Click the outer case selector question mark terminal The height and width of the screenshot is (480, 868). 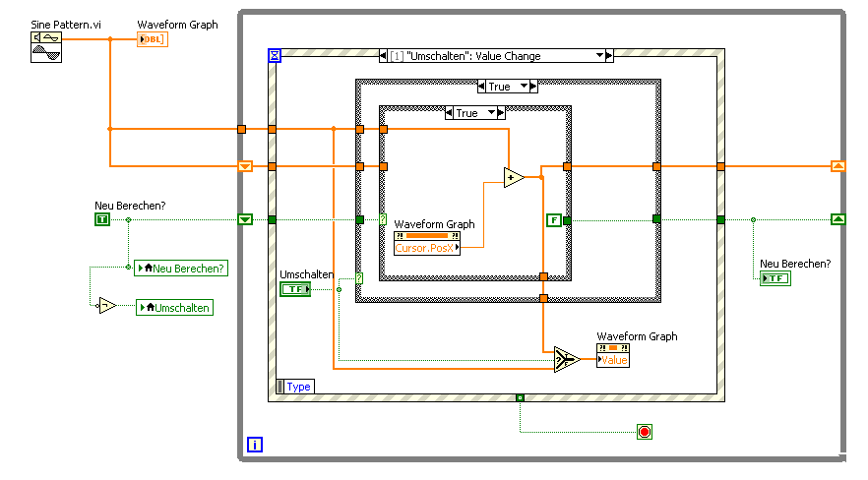point(359,278)
